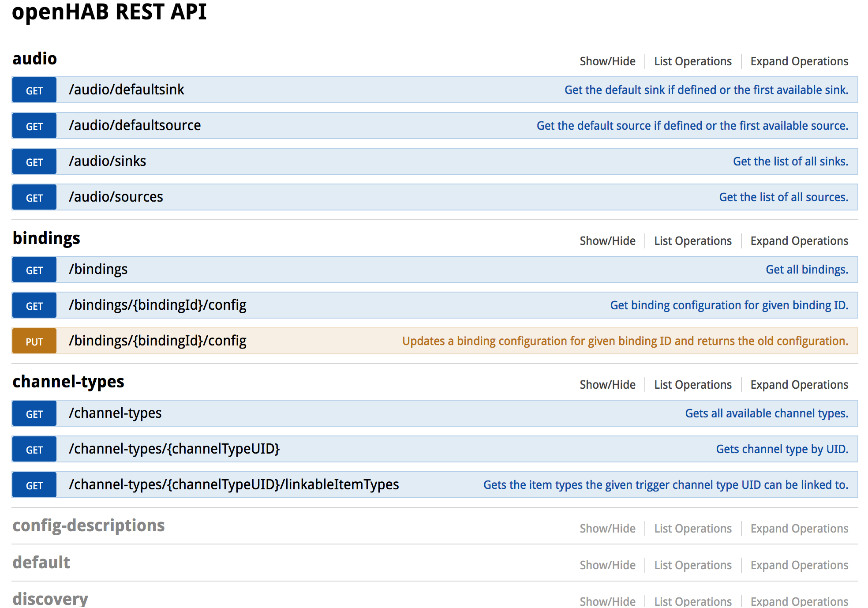Click GET badge for /channel-types
The height and width of the screenshot is (608, 868).
pyautogui.click(x=34, y=414)
